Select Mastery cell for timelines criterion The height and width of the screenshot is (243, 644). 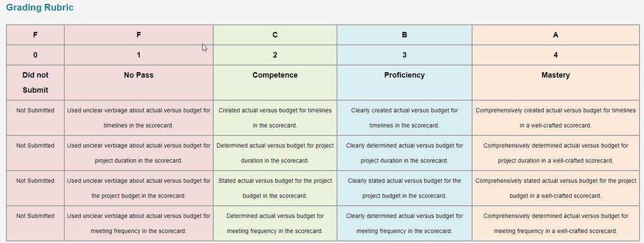(555, 117)
